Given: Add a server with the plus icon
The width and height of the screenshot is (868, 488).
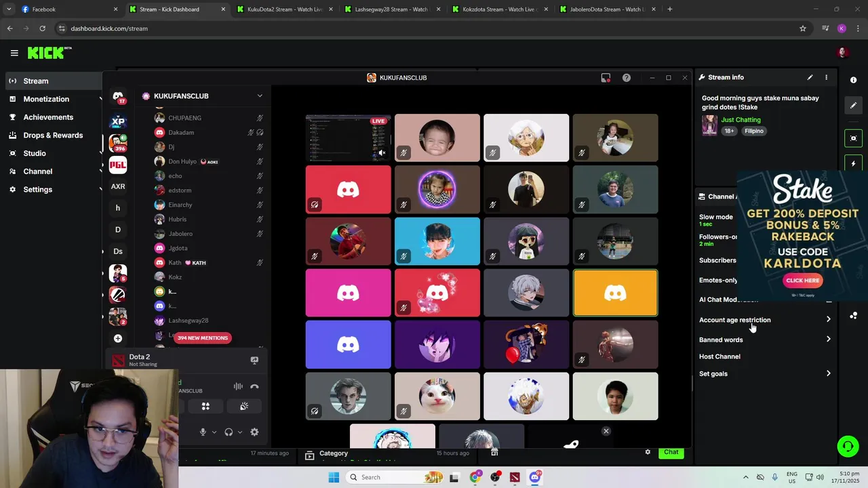Looking at the screenshot, I should (118, 338).
